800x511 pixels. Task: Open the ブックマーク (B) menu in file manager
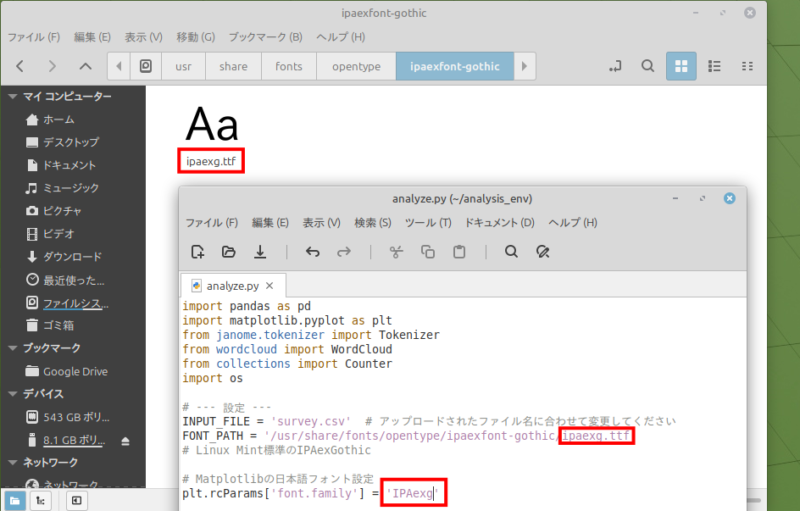coord(265,37)
